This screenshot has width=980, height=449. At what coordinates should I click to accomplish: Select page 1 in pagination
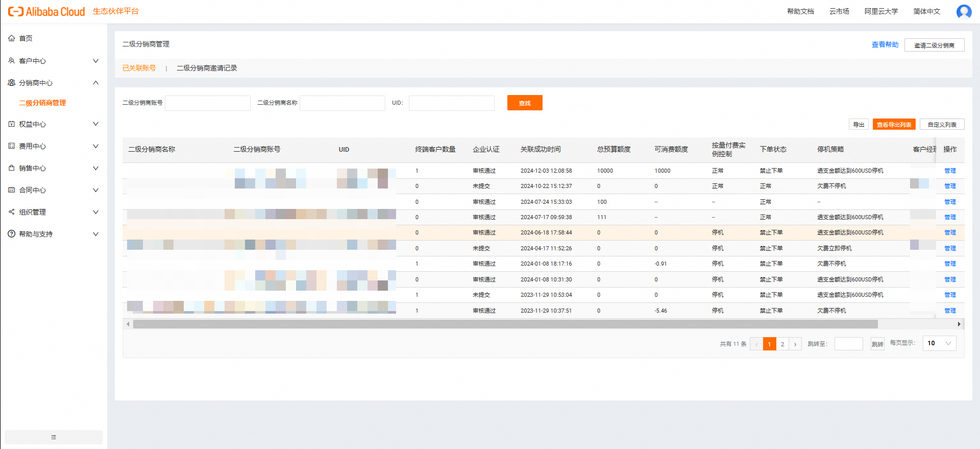769,344
